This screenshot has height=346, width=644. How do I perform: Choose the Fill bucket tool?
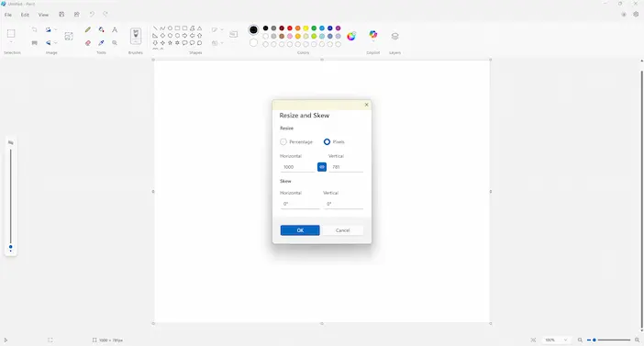point(101,29)
